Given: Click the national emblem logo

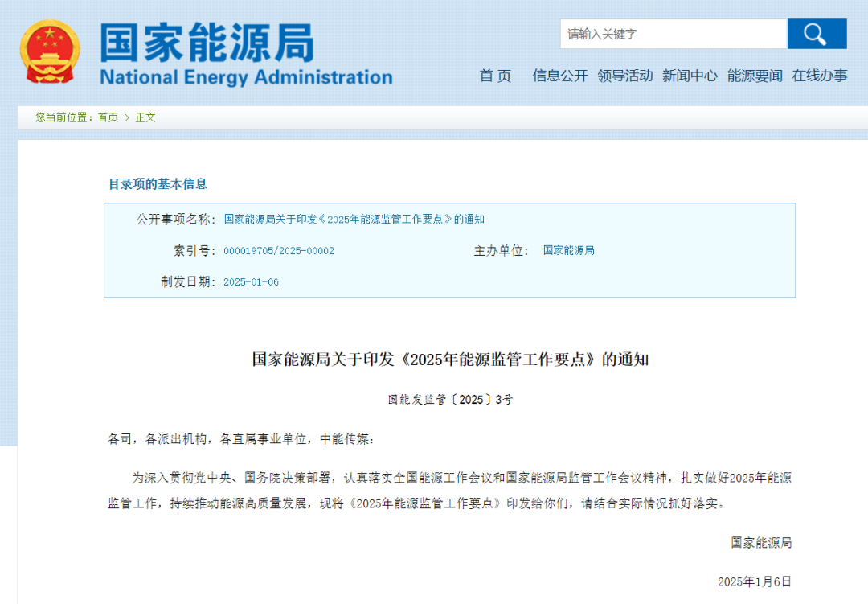Looking at the screenshot, I should 50,52.
